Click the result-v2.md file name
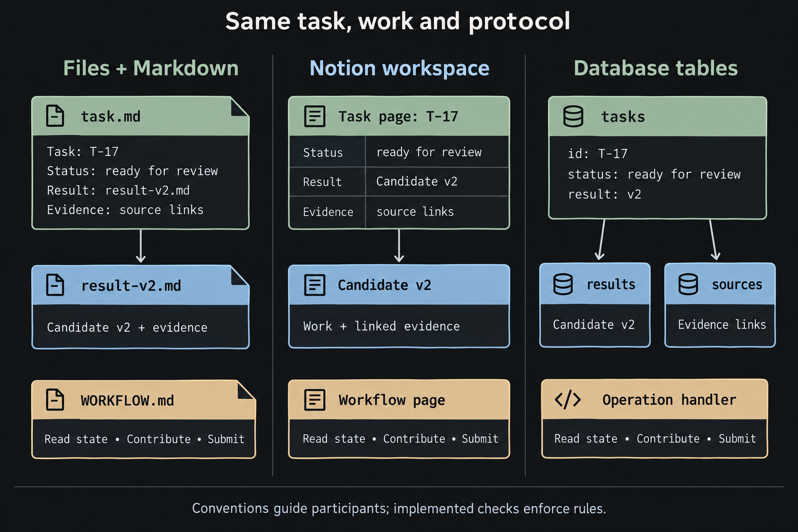This screenshot has height=532, width=798. (131, 285)
